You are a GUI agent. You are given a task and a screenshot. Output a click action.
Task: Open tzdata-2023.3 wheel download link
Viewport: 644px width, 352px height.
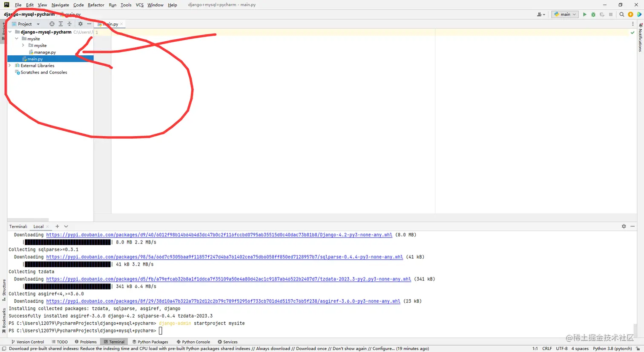click(229, 279)
